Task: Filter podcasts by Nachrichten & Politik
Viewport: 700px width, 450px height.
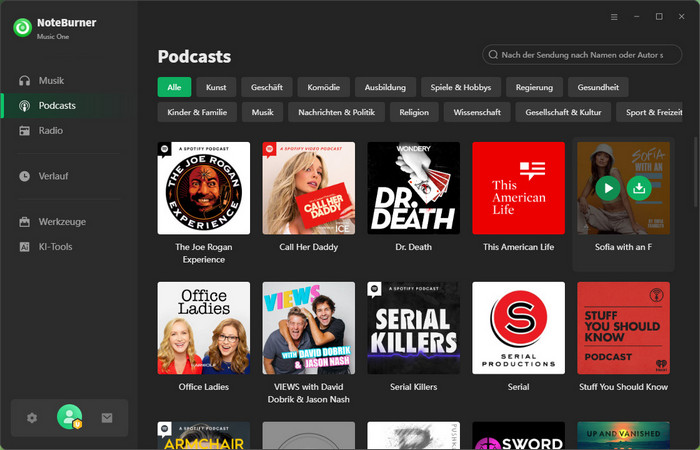Action: [x=336, y=112]
